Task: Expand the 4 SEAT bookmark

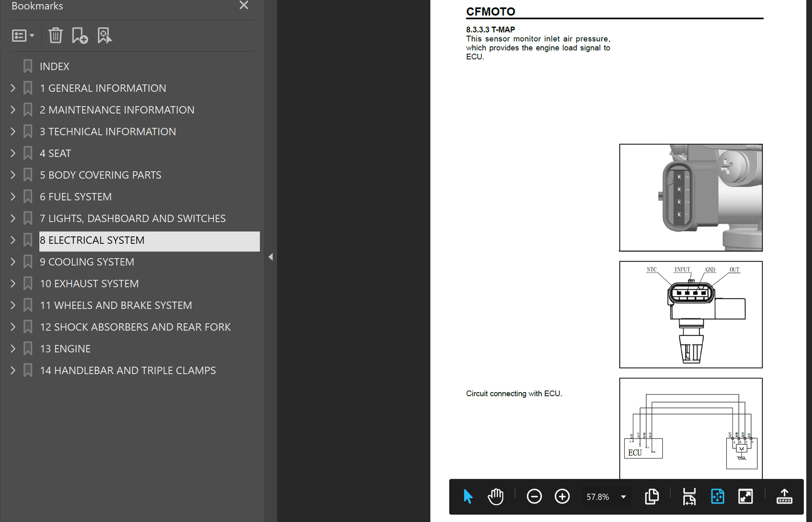Action: 13,153
